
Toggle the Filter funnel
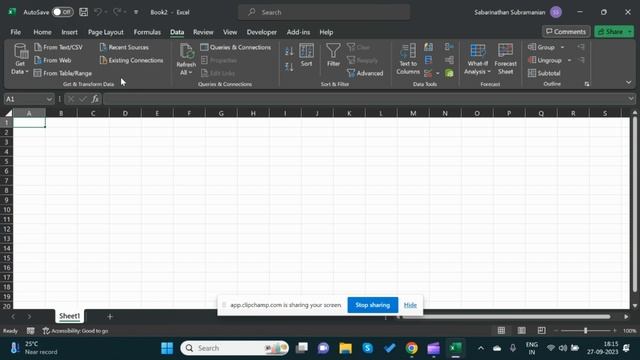click(333, 55)
